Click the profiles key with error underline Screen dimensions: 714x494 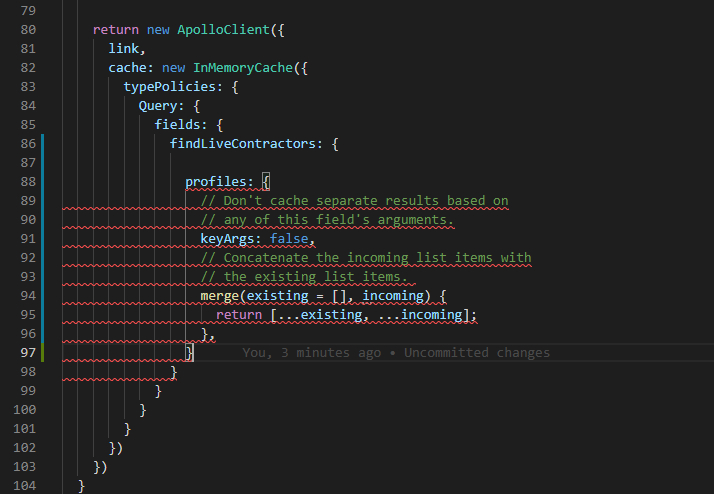[x=215, y=182]
